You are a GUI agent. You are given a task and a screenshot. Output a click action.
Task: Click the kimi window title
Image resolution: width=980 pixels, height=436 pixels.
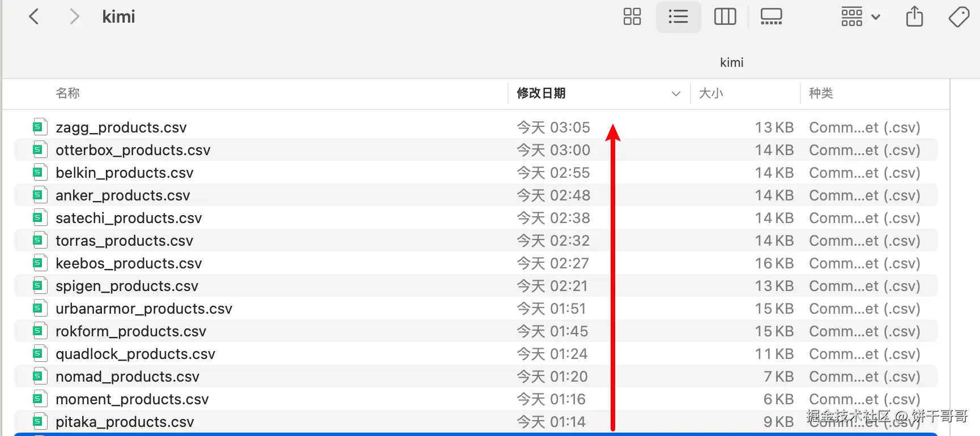118,16
